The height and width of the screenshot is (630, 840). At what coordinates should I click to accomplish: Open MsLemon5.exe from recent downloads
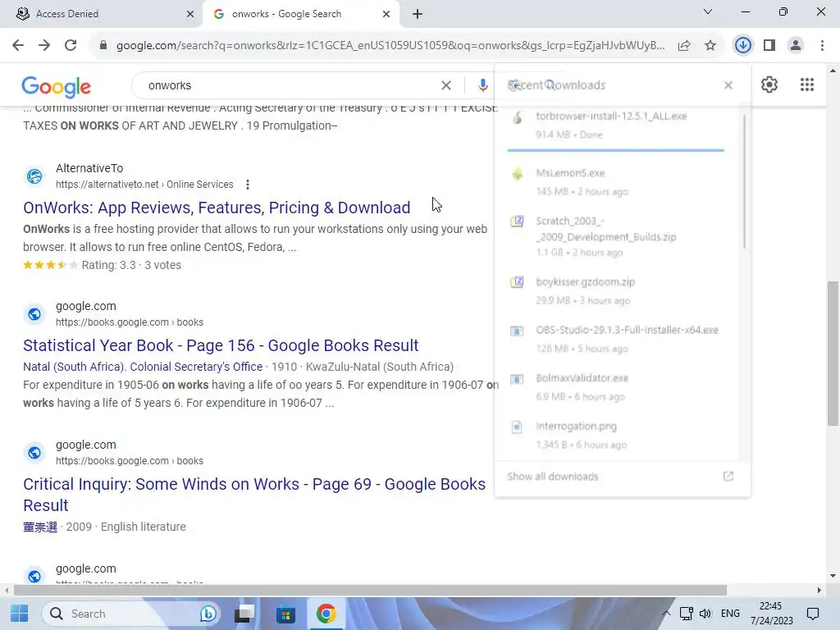pos(616,182)
